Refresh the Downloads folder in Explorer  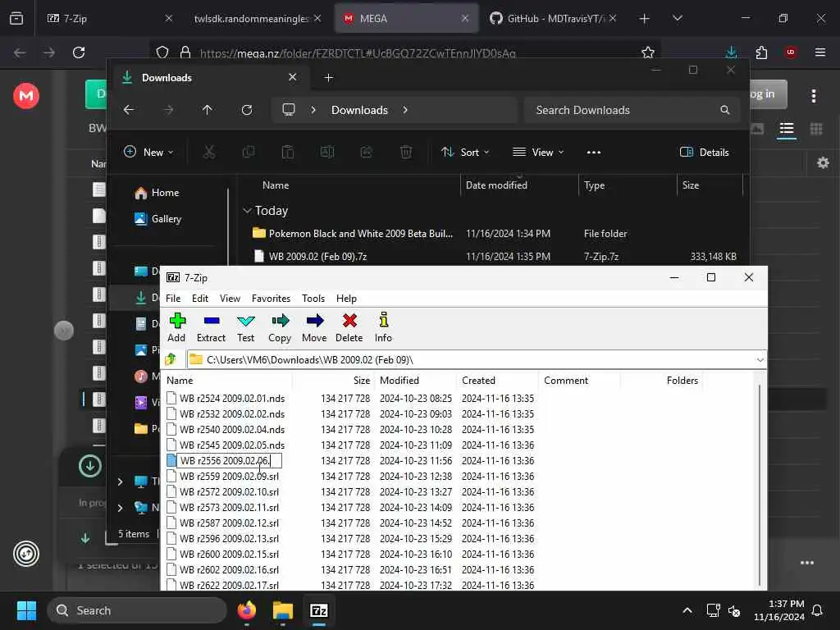tap(246, 110)
